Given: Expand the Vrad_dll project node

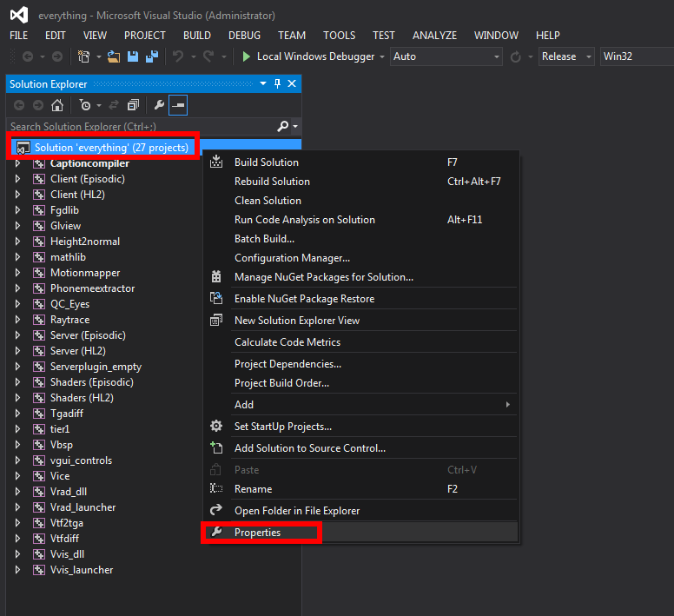Looking at the screenshot, I should pyautogui.click(x=17, y=492).
